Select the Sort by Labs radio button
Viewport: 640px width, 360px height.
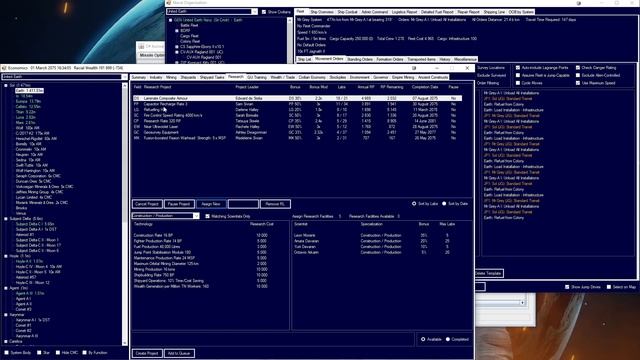(x=414, y=204)
